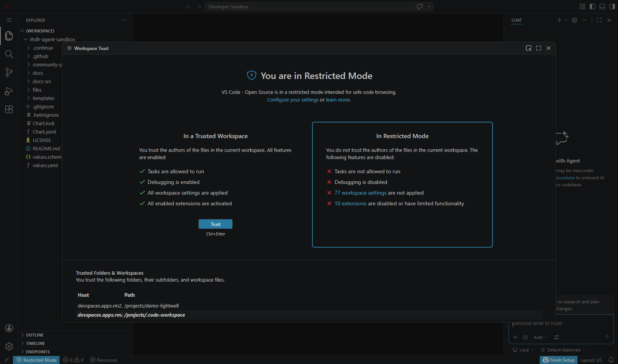This screenshot has width=618, height=364.
Task: Toggle the secondary side bar
Action: coord(612,6)
